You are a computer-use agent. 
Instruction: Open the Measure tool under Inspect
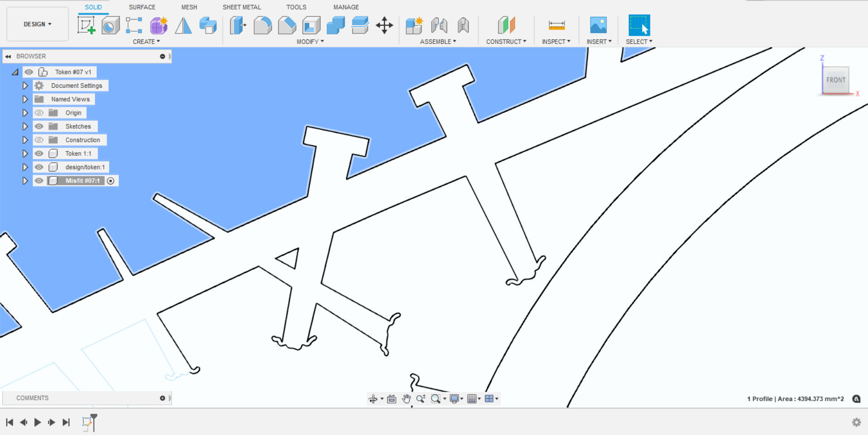(x=556, y=25)
